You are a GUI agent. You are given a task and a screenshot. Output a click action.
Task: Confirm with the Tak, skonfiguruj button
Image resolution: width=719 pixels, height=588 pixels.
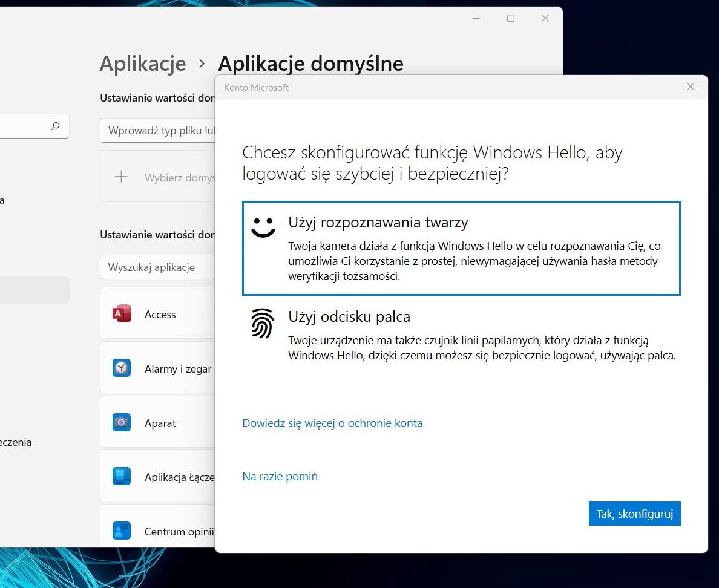[x=635, y=514]
